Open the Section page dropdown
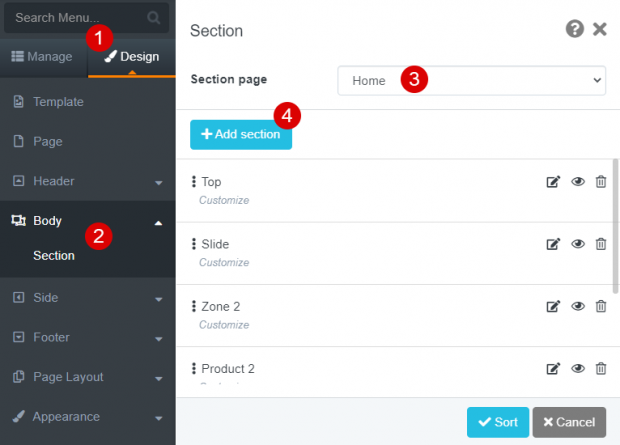This screenshot has width=620, height=445. pyautogui.click(x=471, y=80)
